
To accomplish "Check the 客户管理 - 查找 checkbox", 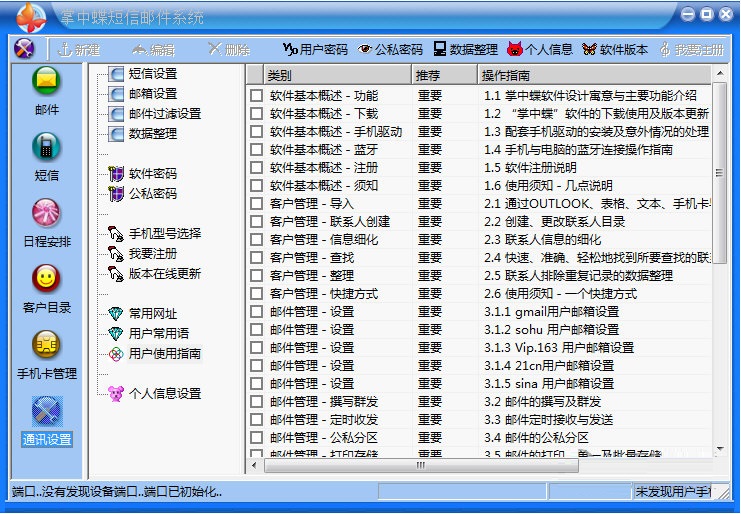I will pyautogui.click(x=257, y=258).
